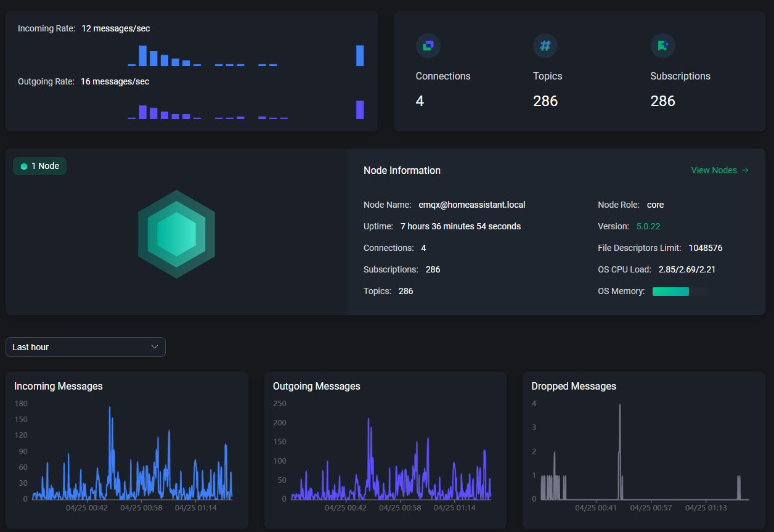This screenshot has width=774, height=532.
Task: Open the Last hour time range dropdown
Action: point(86,347)
